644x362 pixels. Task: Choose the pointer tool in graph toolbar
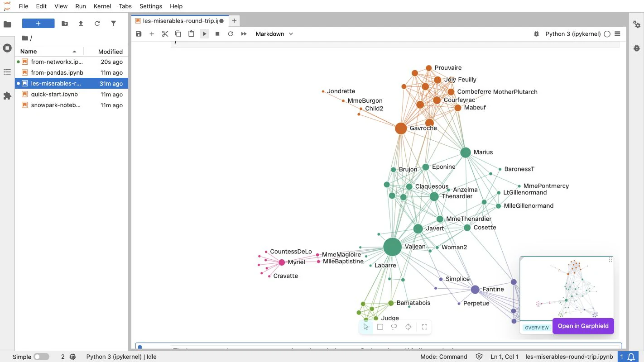(366, 327)
